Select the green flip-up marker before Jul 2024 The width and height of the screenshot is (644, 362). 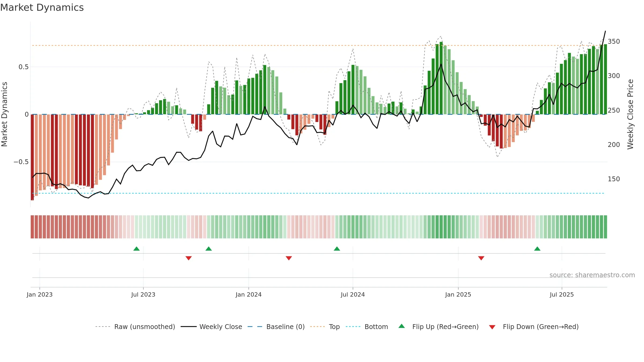[x=337, y=249]
